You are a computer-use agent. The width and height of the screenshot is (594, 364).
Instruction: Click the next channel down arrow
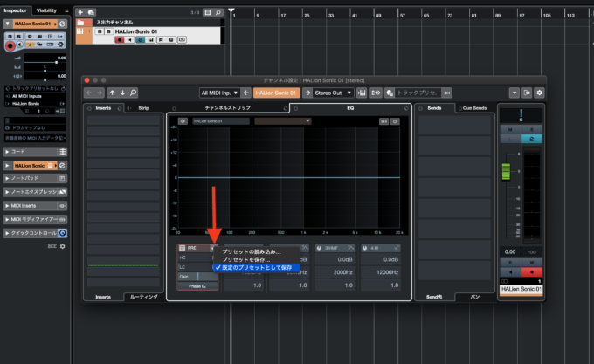click(x=123, y=93)
